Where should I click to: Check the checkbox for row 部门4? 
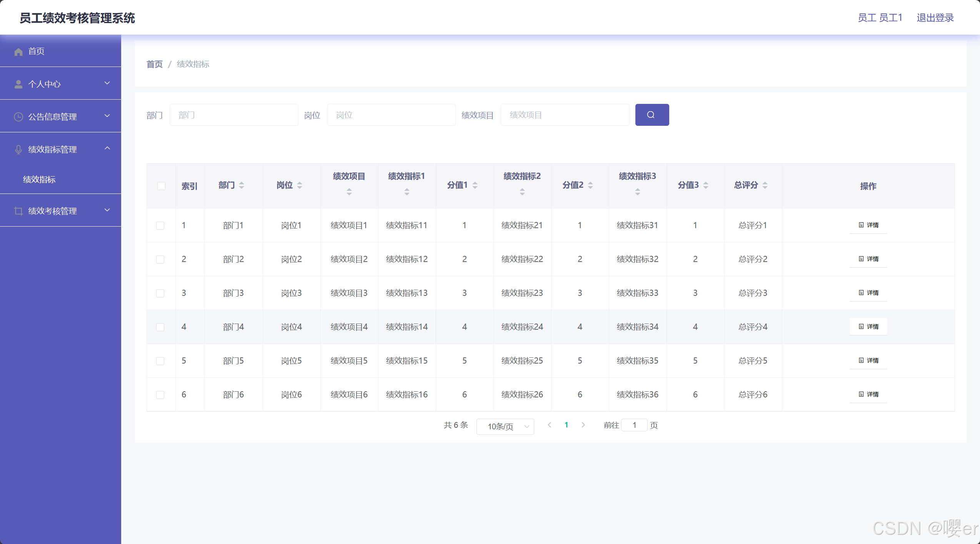click(x=160, y=327)
